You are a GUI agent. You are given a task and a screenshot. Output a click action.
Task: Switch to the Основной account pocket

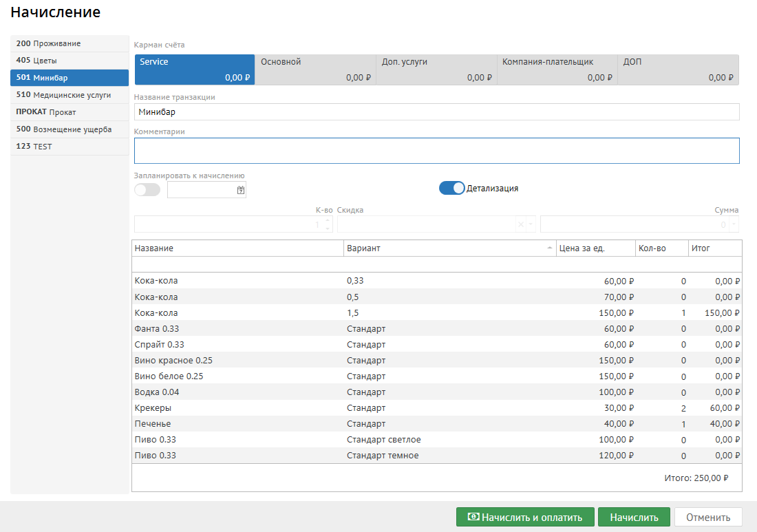click(315, 70)
